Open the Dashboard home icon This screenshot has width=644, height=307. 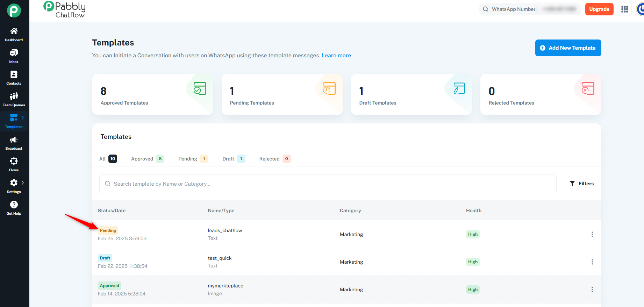14,31
